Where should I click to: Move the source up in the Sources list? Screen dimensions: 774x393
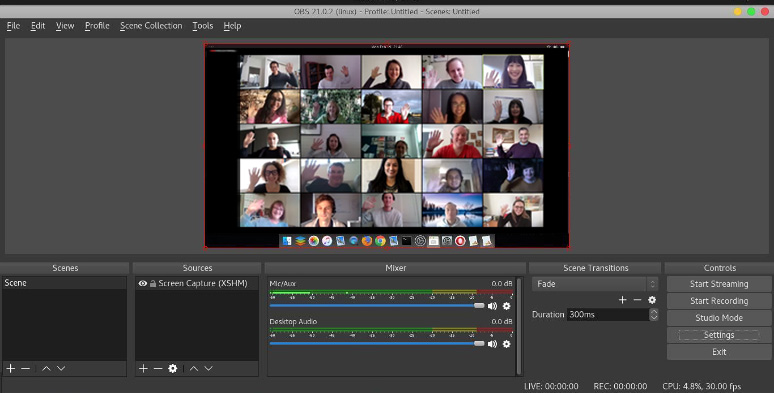point(194,368)
